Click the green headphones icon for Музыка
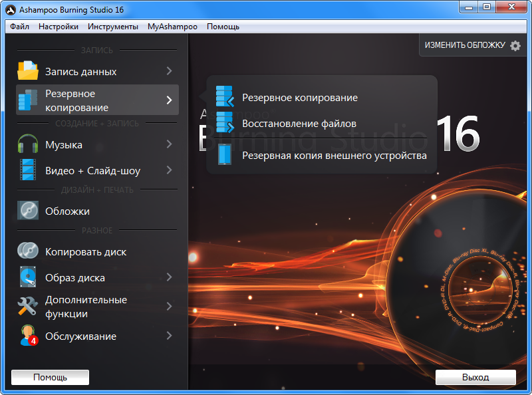Viewport: 532px width, 395px height. pyautogui.click(x=28, y=144)
